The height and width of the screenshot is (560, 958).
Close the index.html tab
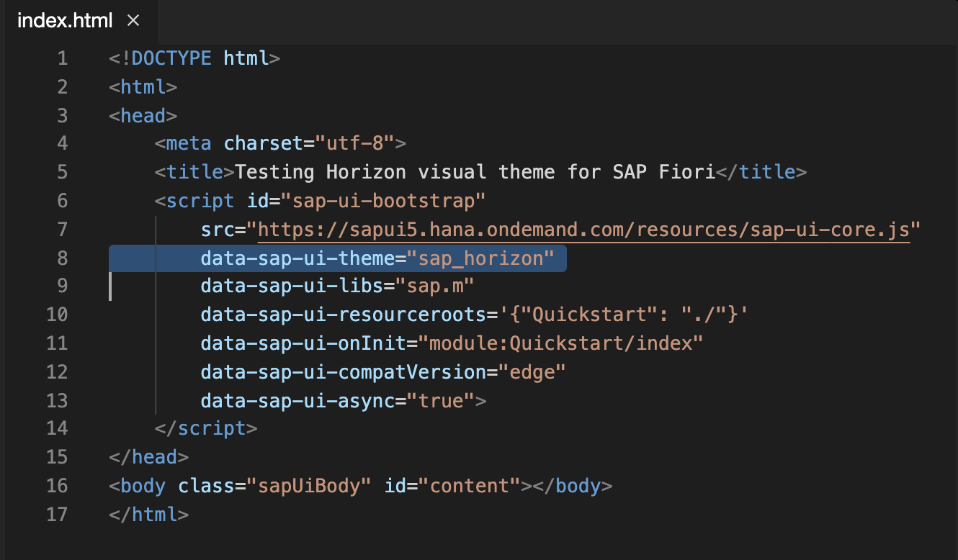133,21
